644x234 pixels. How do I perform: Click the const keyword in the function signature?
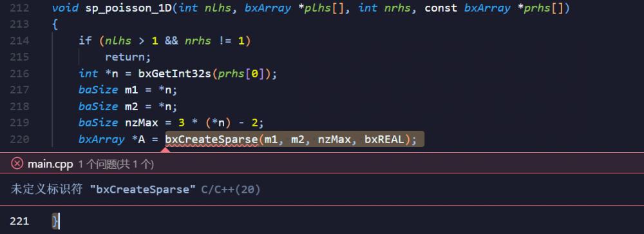(441, 8)
